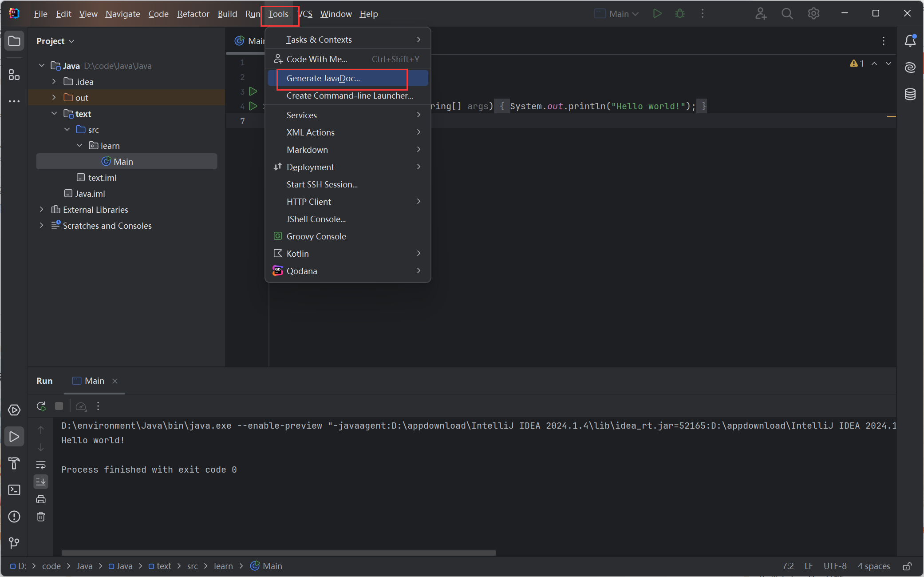Open Services tool window icon in left sidebar

(14, 410)
